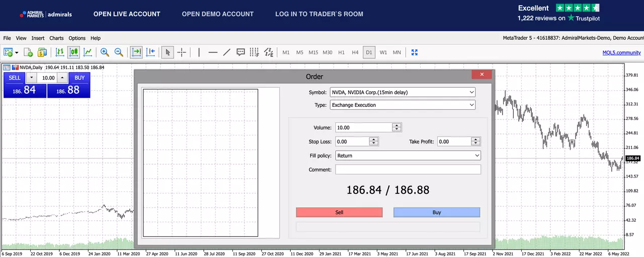Select the crosshair tool
644x257 pixels.
click(182, 52)
